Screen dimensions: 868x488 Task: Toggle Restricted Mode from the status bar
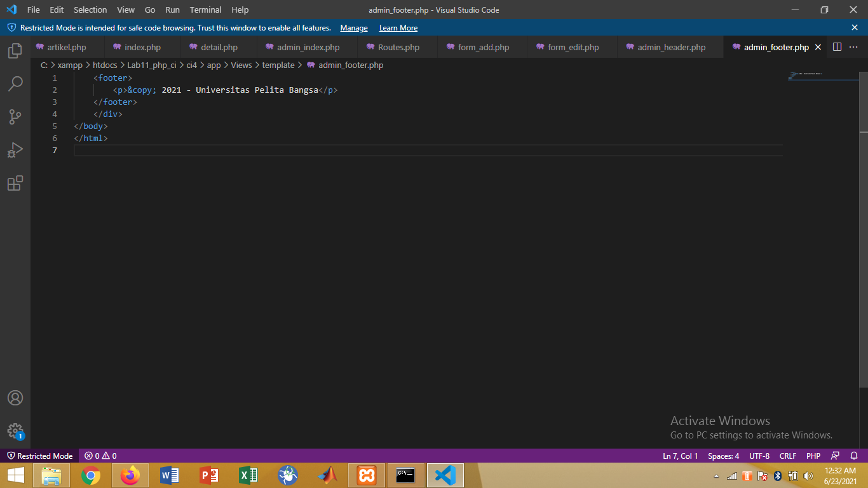tap(39, 456)
